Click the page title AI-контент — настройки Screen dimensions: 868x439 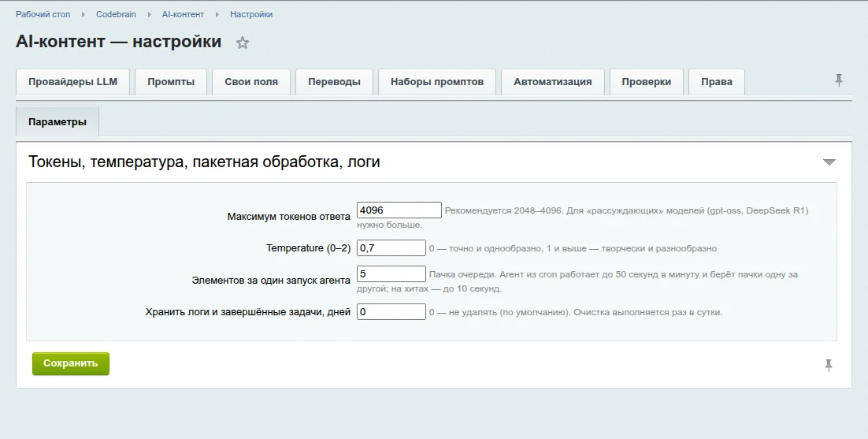(118, 42)
